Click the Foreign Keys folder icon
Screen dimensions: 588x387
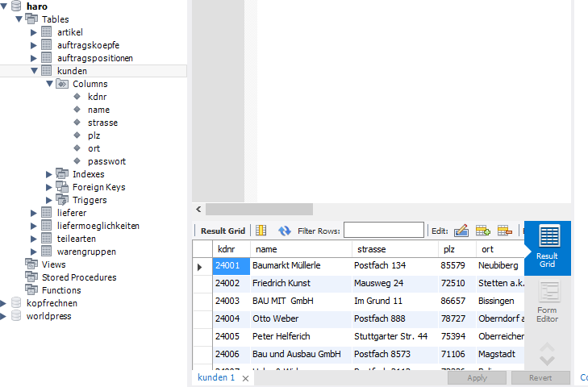click(62, 187)
